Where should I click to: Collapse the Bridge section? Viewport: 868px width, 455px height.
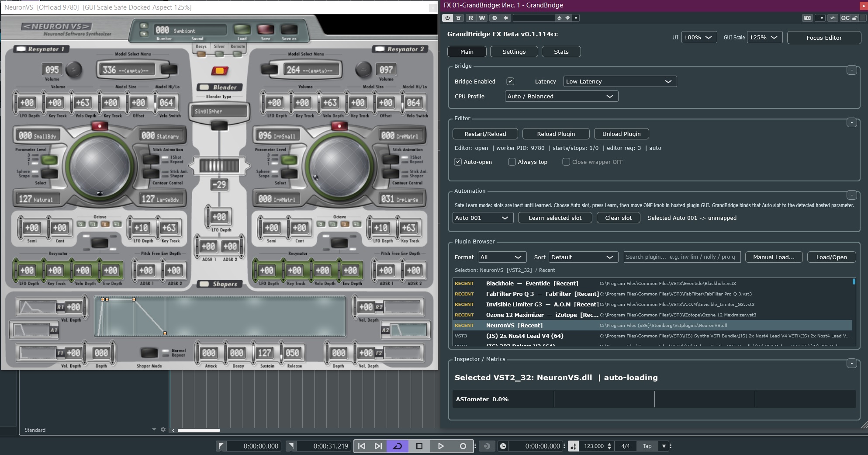(x=851, y=70)
